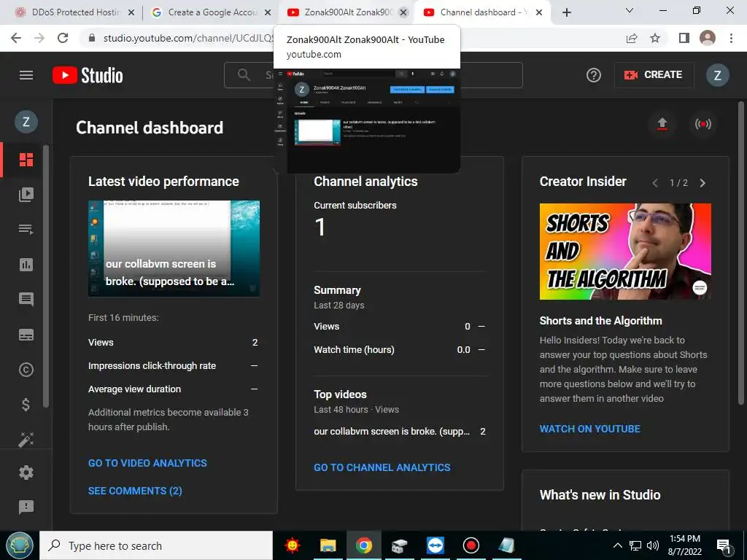Open Chrome three-dot menu

coord(731,38)
